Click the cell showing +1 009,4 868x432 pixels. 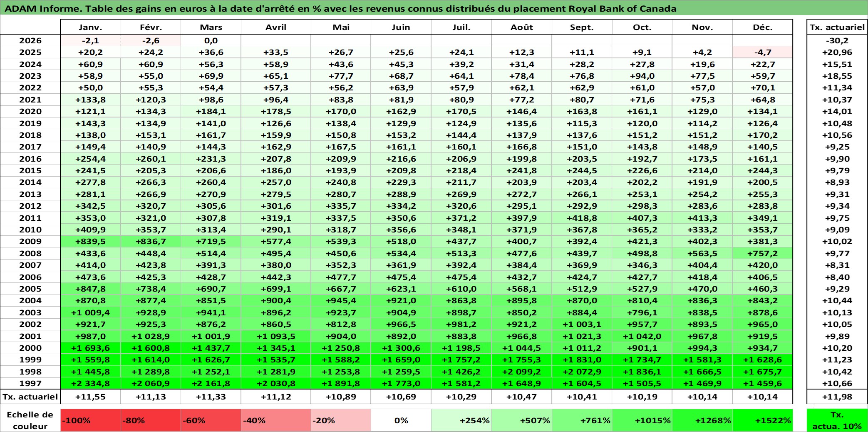tap(91, 312)
